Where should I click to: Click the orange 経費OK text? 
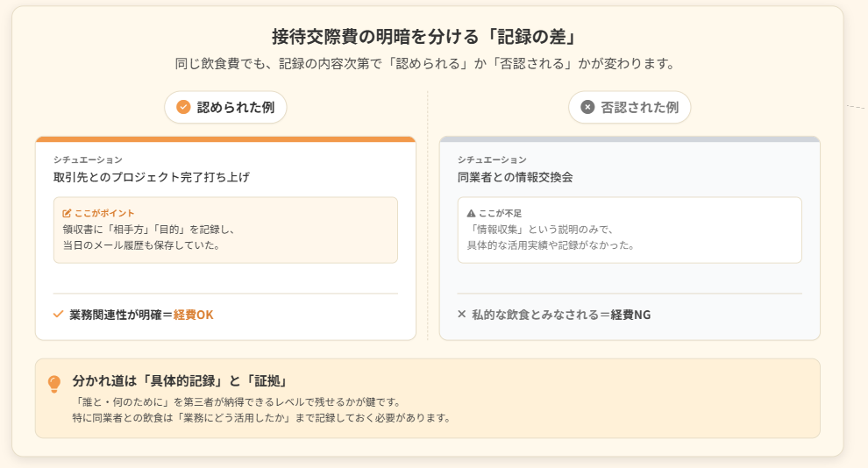[193, 315]
